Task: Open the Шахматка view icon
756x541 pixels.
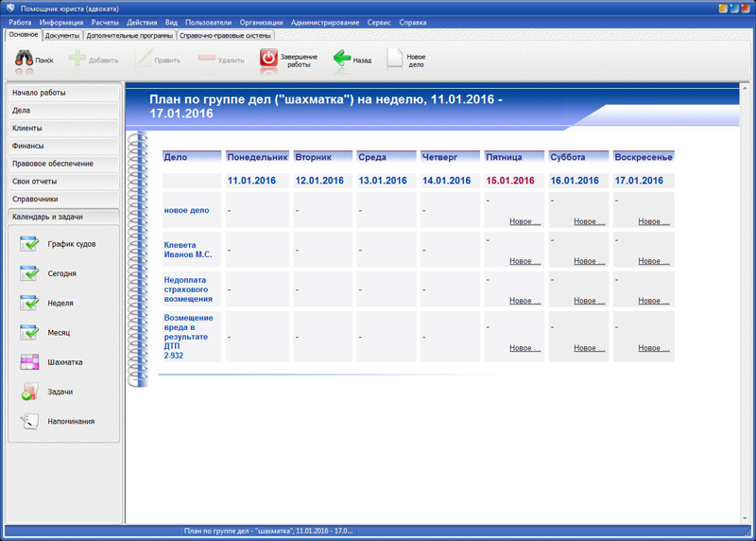Action: pyautogui.click(x=29, y=362)
